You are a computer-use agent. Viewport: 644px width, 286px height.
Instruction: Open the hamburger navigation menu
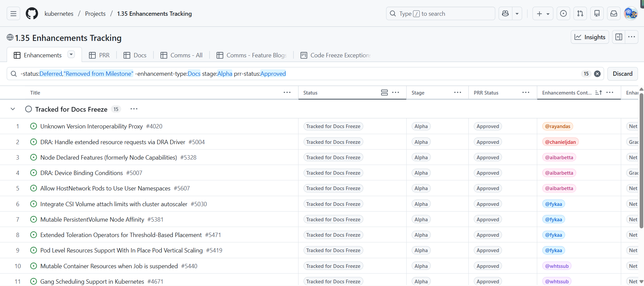[13, 14]
